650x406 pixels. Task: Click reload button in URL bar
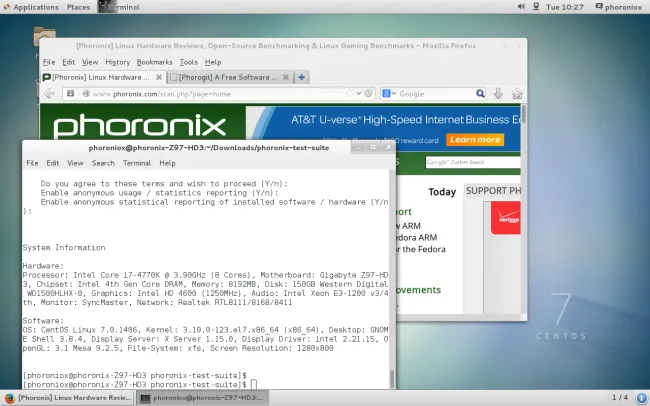click(x=368, y=94)
